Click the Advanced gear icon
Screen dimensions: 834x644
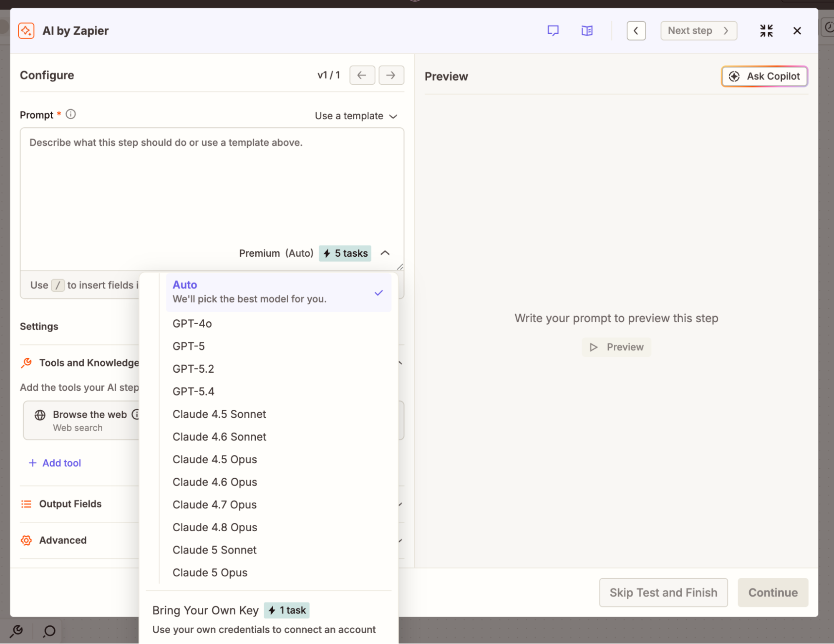tap(26, 540)
